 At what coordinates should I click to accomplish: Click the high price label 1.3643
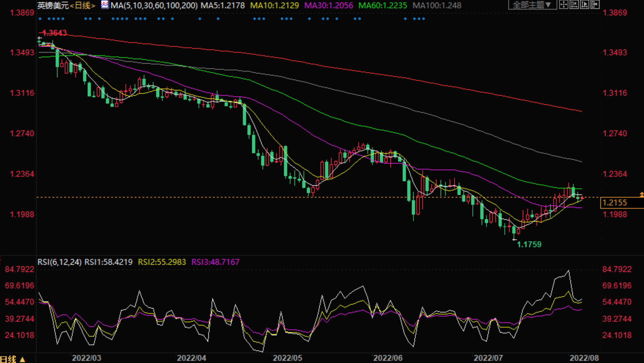pos(55,33)
